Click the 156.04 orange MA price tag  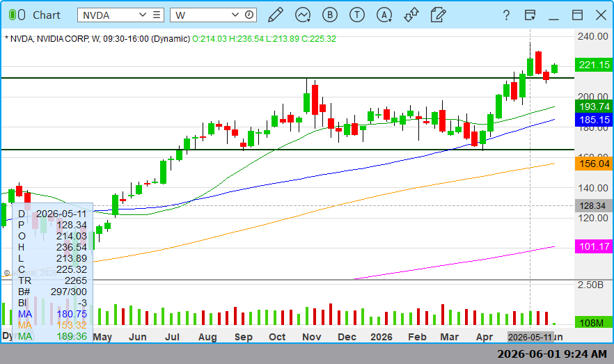pos(594,164)
